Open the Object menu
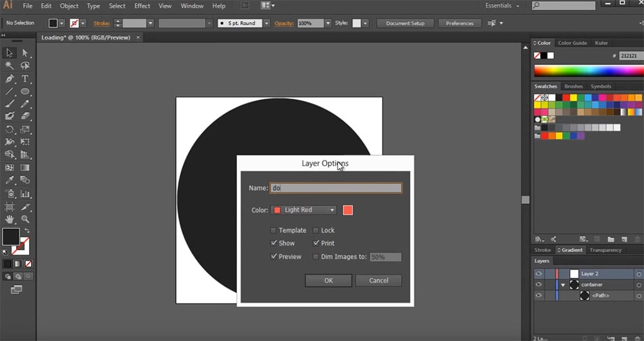Viewport: 644px width, 341px height. [x=69, y=6]
